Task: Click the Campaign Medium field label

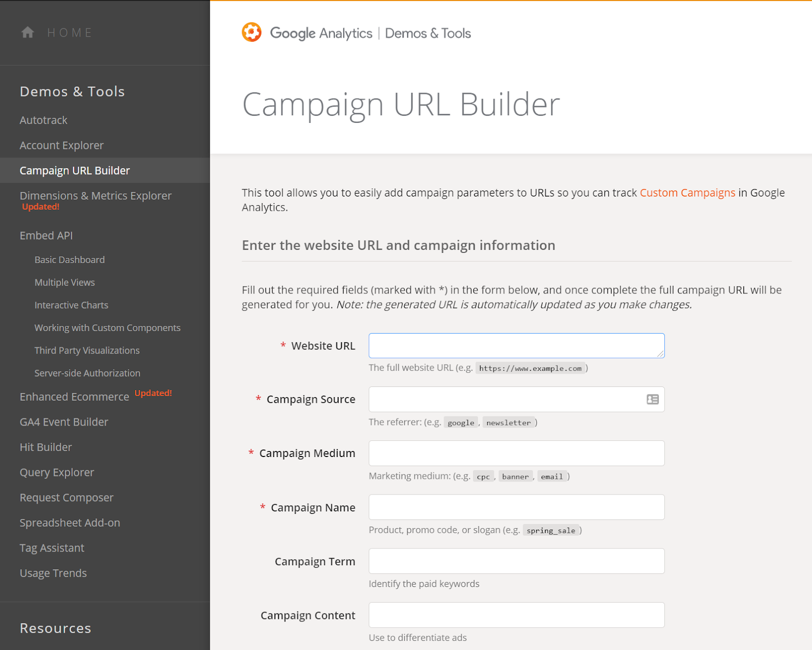Action: click(307, 453)
